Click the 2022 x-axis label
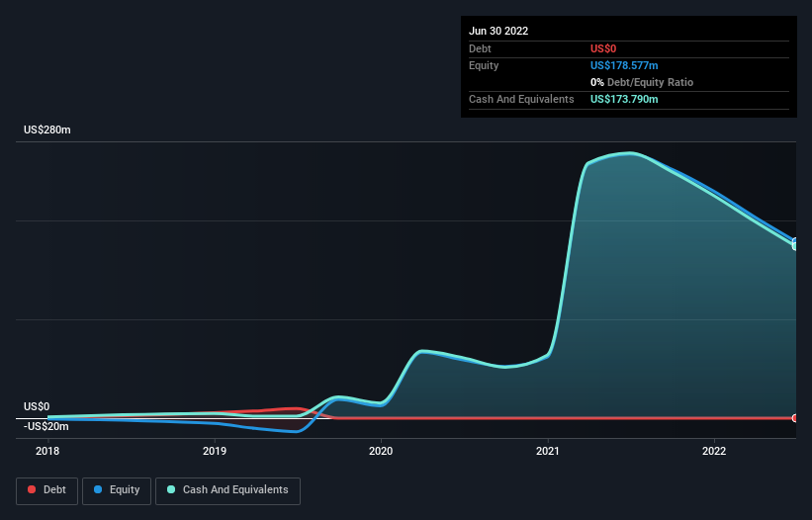The height and width of the screenshot is (520, 812). point(714,451)
